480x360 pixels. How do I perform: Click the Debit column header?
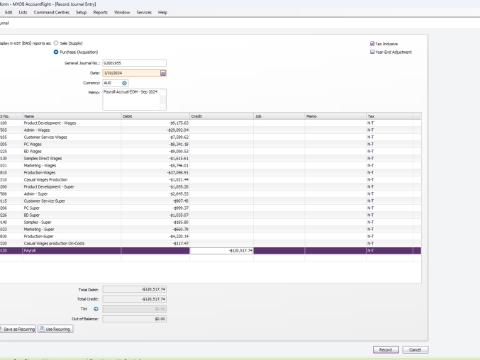pos(155,116)
